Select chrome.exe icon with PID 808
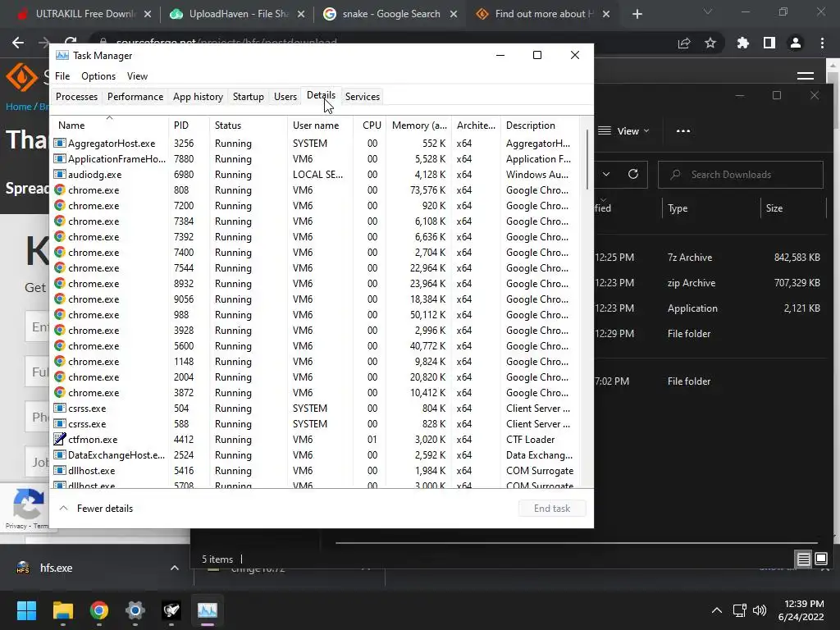Image resolution: width=840 pixels, height=630 pixels. [59, 189]
